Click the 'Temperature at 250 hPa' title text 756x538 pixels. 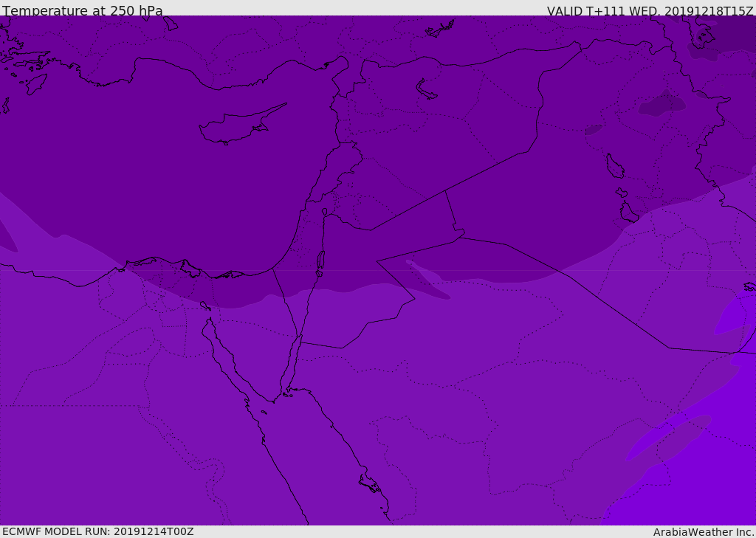coord(83,10)
